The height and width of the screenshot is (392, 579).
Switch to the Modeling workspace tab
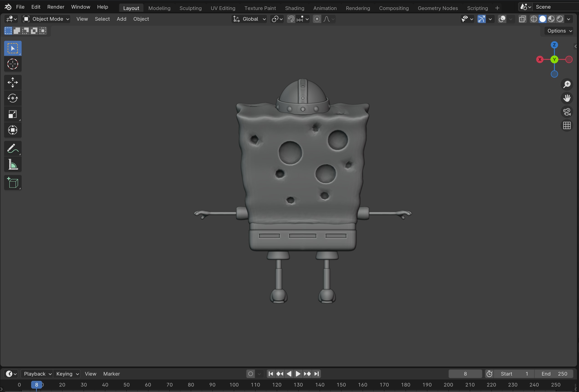click(x=160, y=8)
